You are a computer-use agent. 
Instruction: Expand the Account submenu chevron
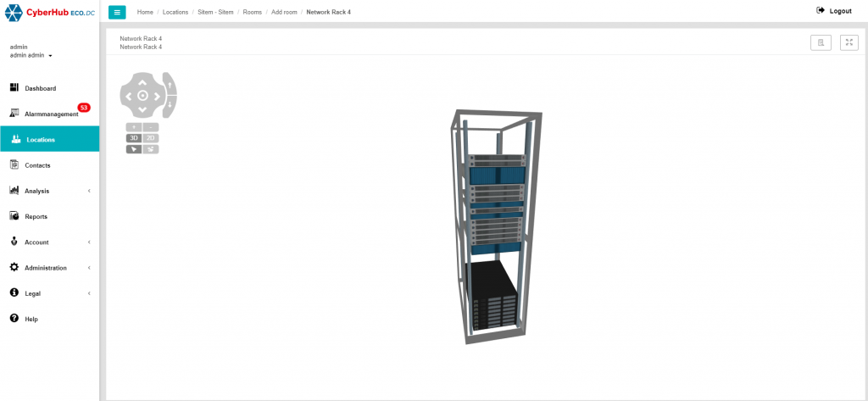89,242
